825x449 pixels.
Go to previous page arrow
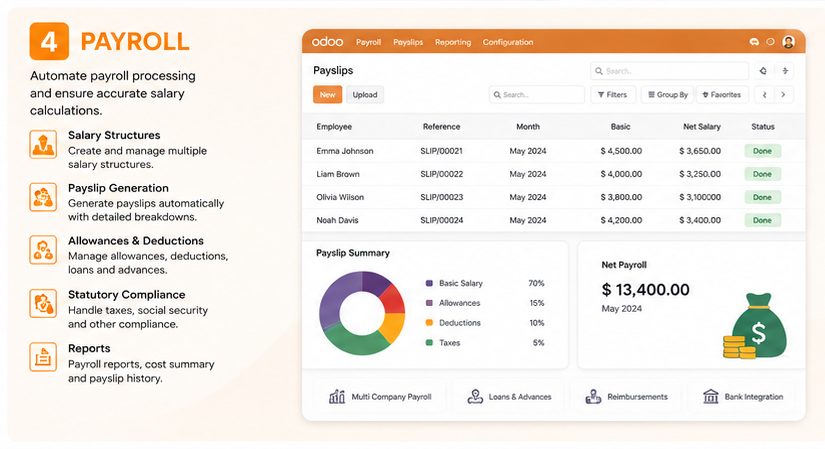pyautogui.click(x=764, y=95)
